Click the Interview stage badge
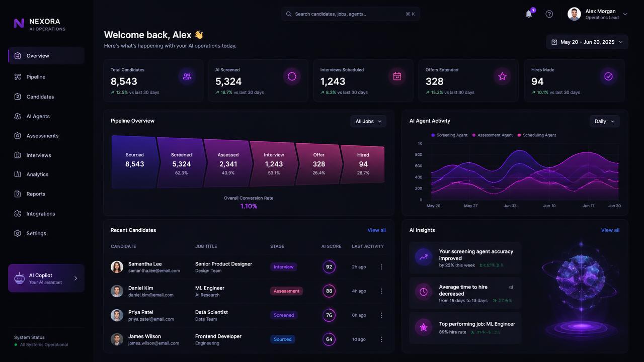 click(284, 267)
